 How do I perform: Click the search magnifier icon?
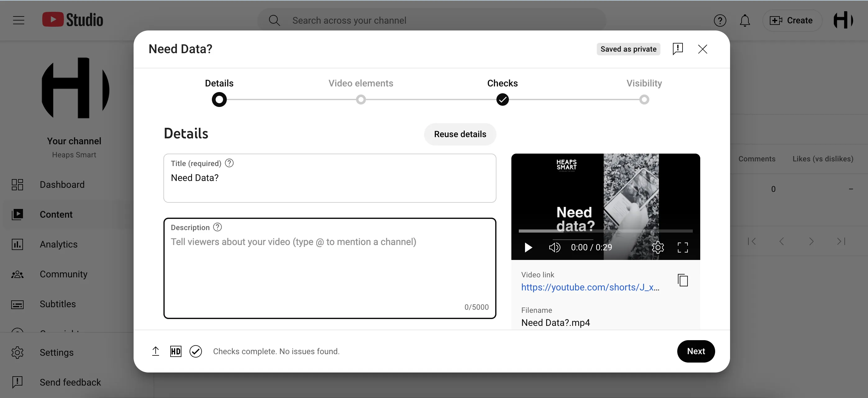click(x=274, y=20)
